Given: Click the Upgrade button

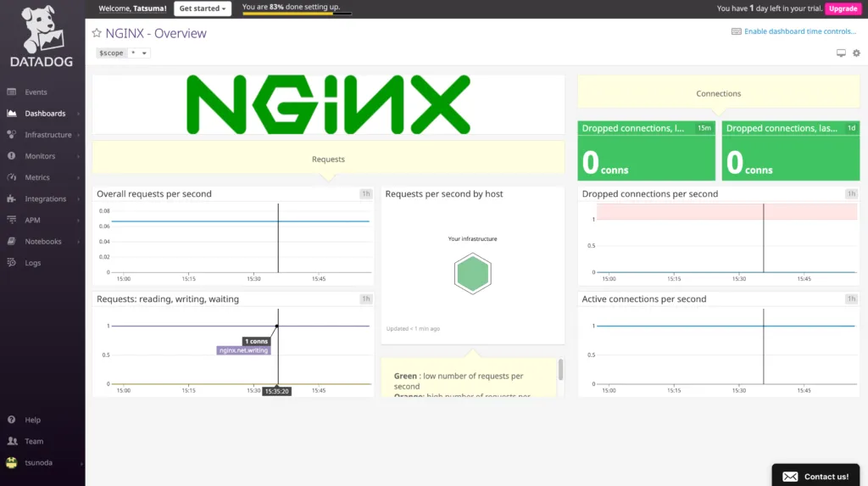Looking at the screenshot, I should [x=843, y=8].
